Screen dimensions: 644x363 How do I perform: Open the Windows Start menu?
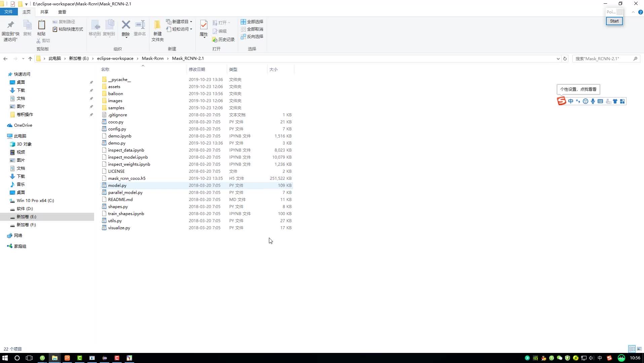(5, 358)
